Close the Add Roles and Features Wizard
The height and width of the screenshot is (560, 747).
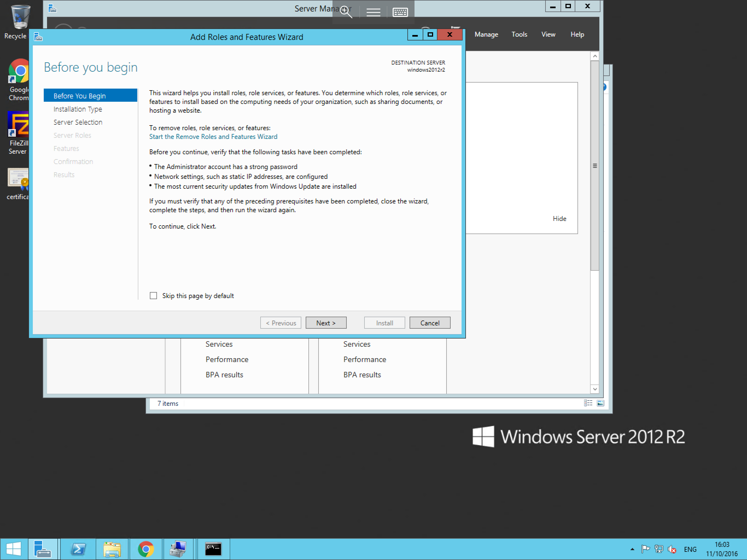point(450,34)
